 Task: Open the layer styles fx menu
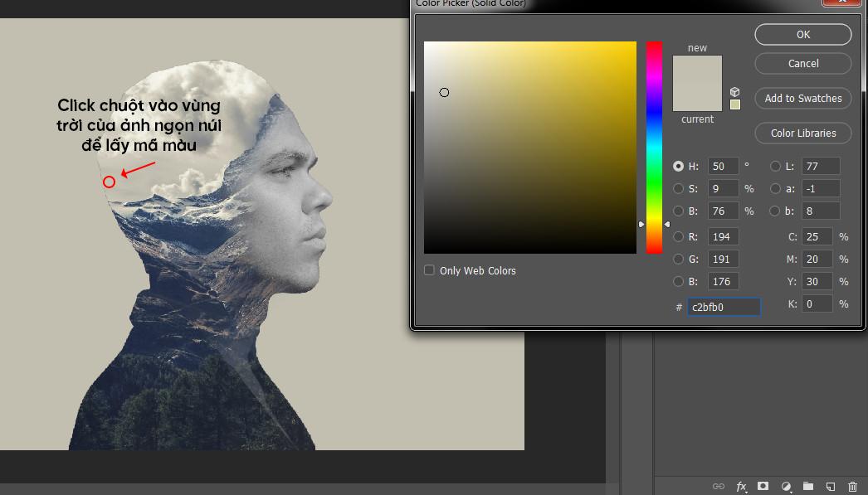click(x=741, y=486)
